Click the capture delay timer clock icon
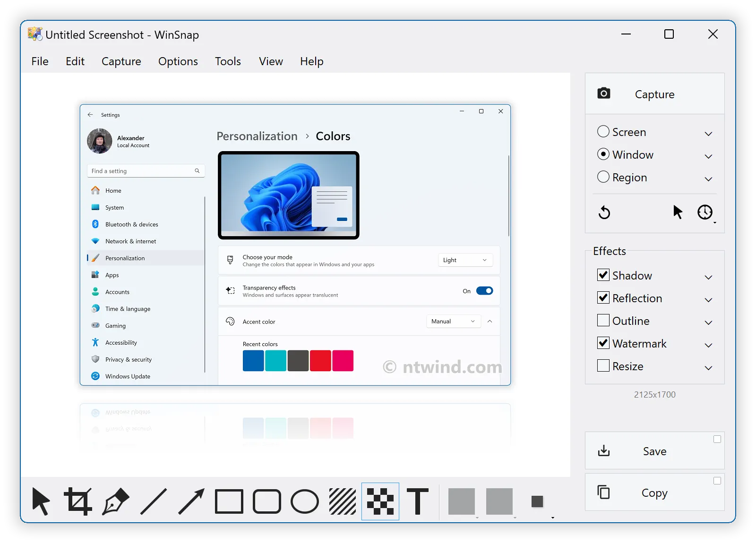Image resolution: width=756 pixels, height=543 pixels. [x=705, y=212]
